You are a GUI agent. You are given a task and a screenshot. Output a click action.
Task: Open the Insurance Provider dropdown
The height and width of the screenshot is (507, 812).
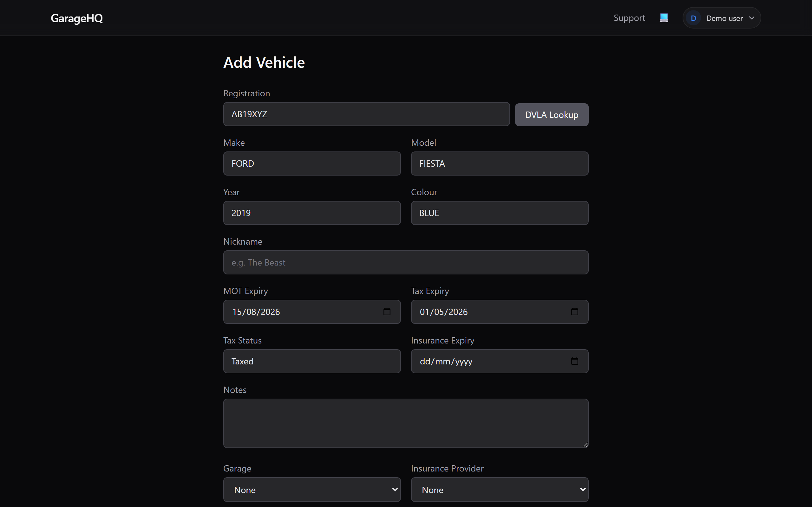pos(499,490)
